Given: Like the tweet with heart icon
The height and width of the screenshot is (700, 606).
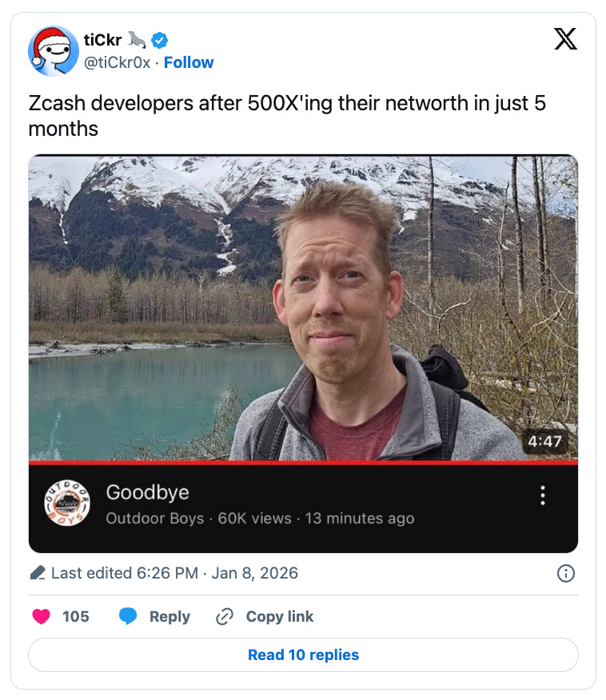Looking at the screenshot, I should coord(41,617).
